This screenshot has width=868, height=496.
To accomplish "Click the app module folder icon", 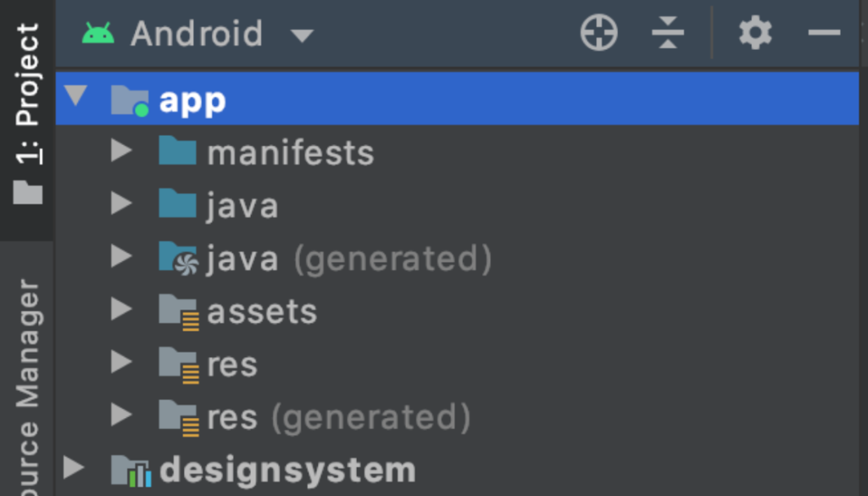I will point(130,101).
